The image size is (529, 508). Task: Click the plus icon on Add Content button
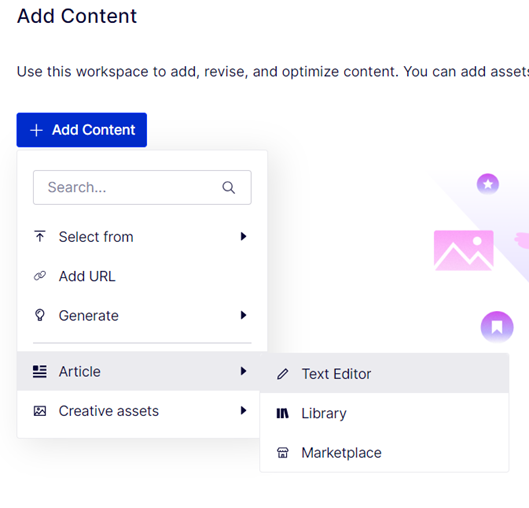click(x=36, y=130)
